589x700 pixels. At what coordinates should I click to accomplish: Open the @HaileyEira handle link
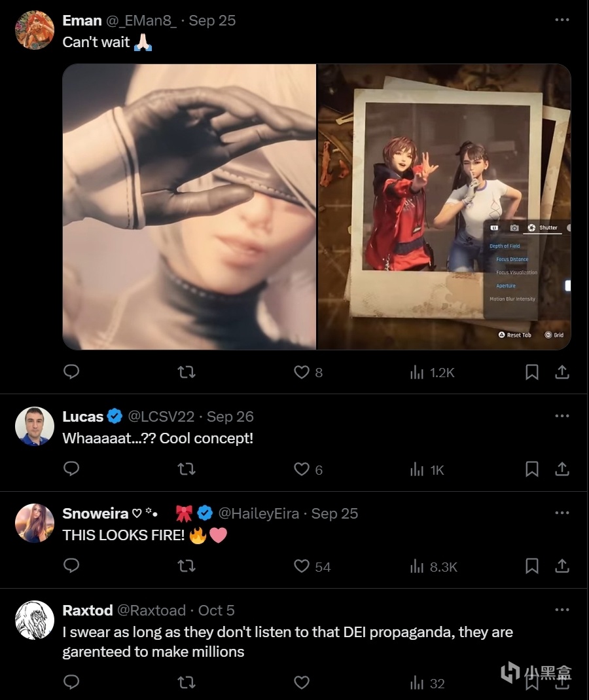tap(259, 513)
